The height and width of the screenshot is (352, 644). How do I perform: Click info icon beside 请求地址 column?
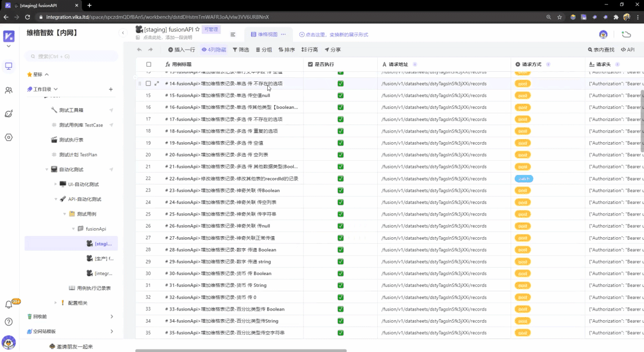415,65
